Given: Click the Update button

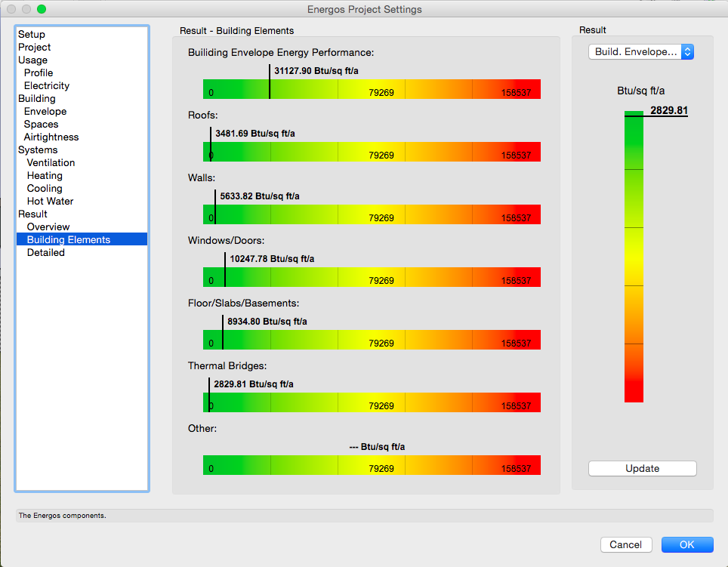Looking at the screenshot, I should (642, 468).
